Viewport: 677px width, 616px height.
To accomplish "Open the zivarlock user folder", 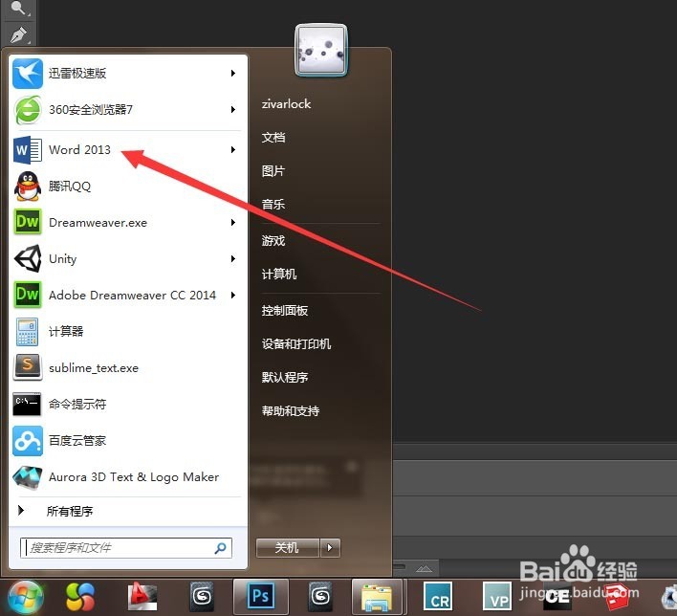I will click(286, 104).
